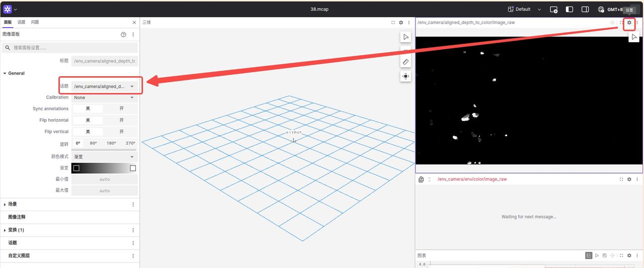The height and width of the screenshot is (268, 644).
Task: Open gear settings of the 图表 panel
Action: coord(629,255)
